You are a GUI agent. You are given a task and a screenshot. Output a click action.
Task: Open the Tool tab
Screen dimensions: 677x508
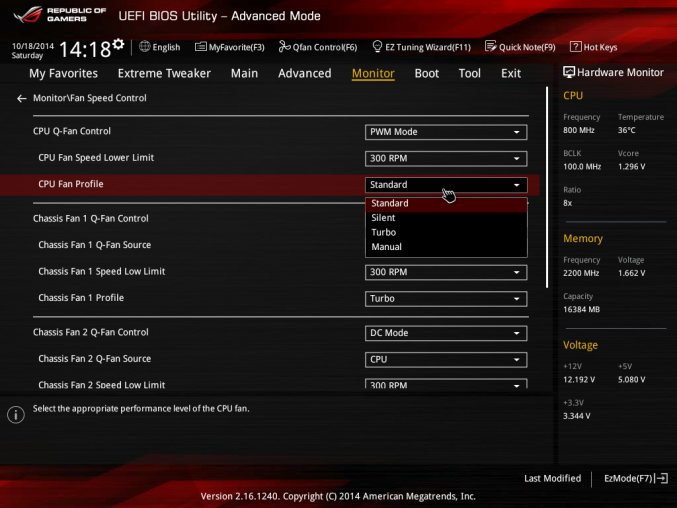470,73
